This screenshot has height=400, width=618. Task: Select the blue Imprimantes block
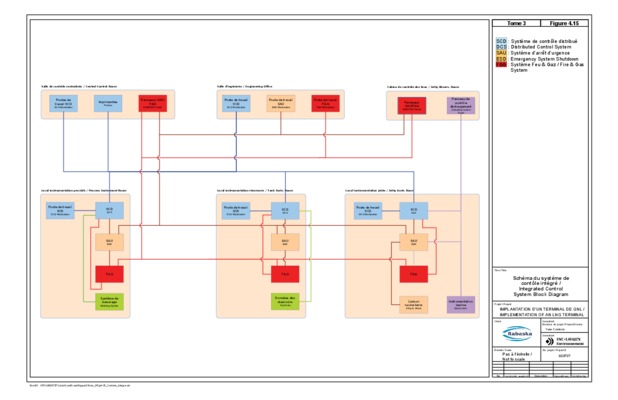point(108,103)
